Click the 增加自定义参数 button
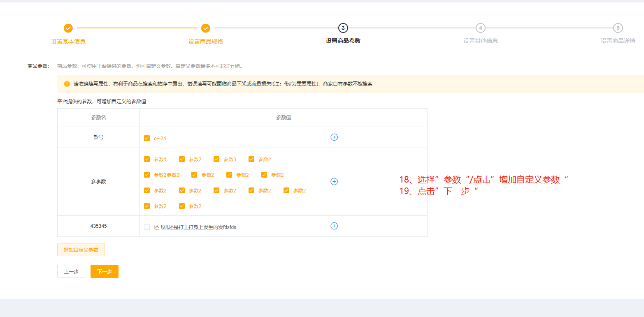The image size is (644, 317). coord(81,250)
